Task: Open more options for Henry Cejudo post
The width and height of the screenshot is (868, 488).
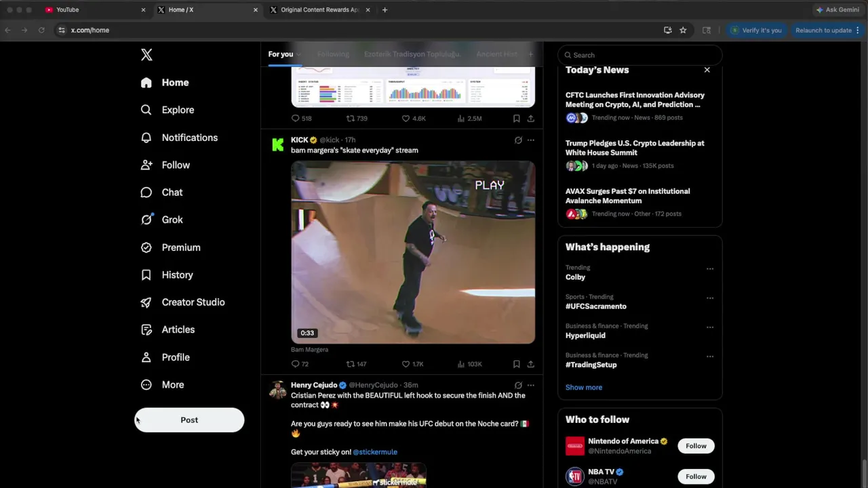Action: pyautogui.click(x=530, y=385)
